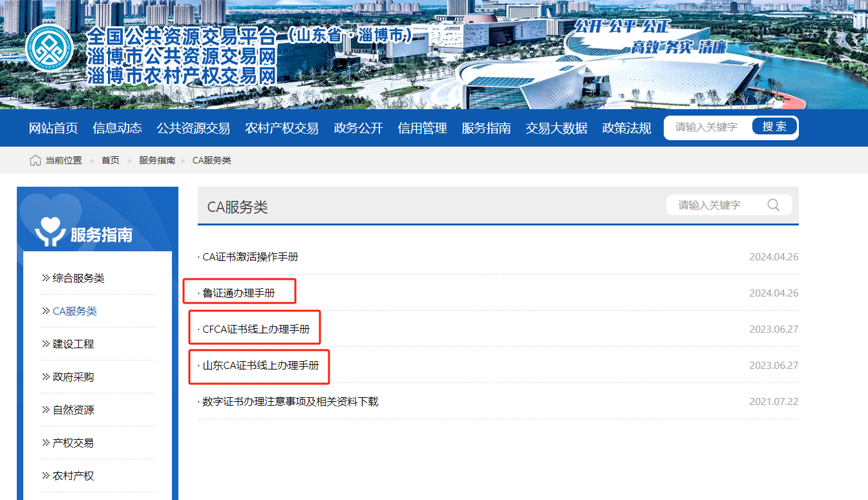Screen dimensions: 868x500
Task: Select 政府采购 in the sidebar list
Action: pyautogui.click(x=73, y=377)
